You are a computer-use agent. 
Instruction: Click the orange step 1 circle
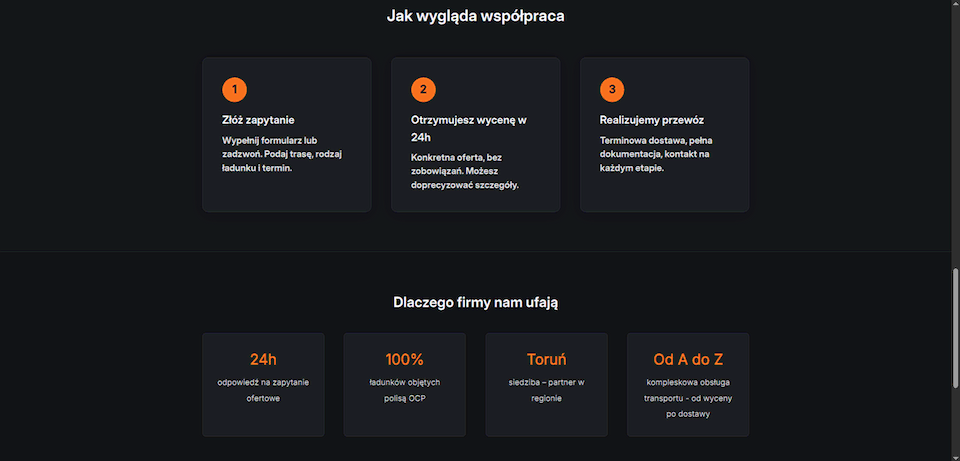(234, 90)
